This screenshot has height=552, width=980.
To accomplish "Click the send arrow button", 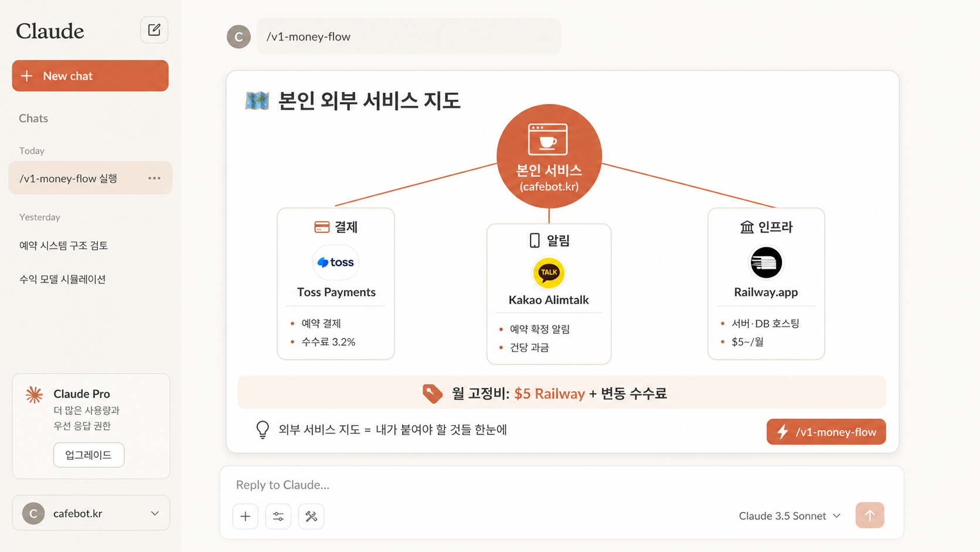I will [x=870, y=515].
